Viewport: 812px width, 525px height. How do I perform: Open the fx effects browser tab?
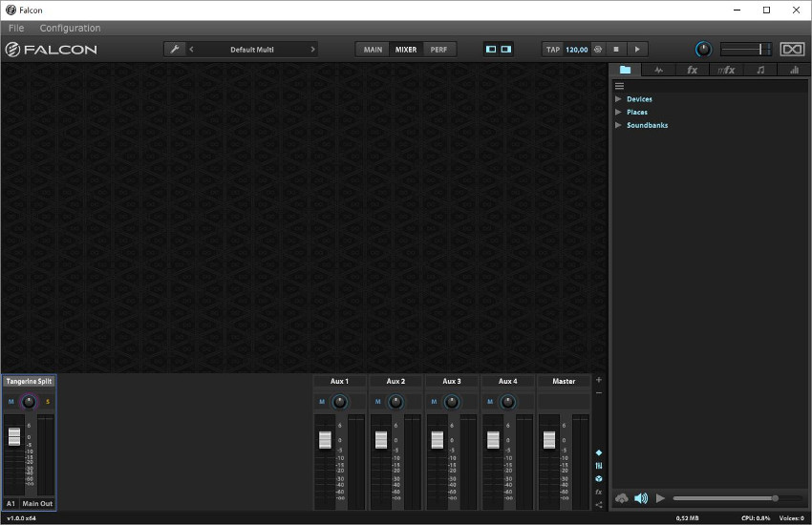click(692, 70)
